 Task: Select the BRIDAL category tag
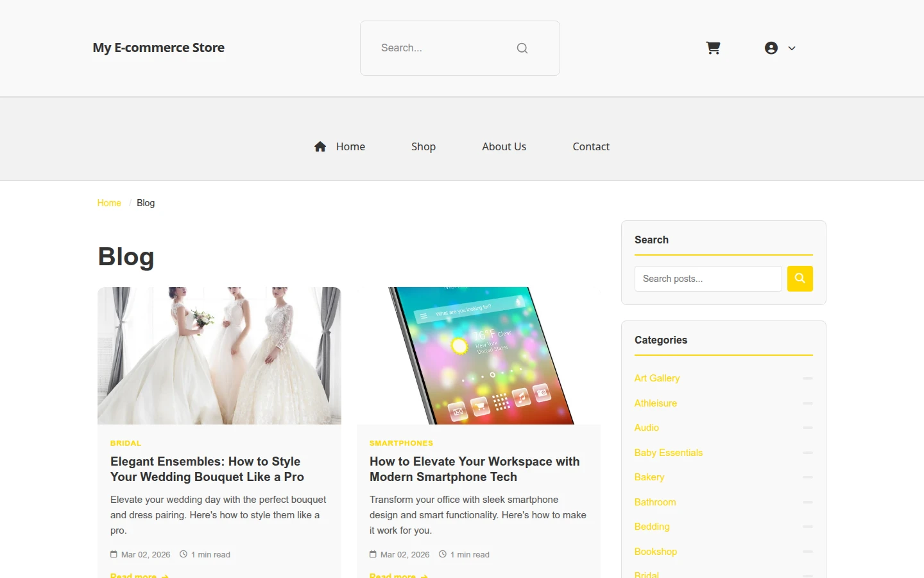click(x=126, y=443)
